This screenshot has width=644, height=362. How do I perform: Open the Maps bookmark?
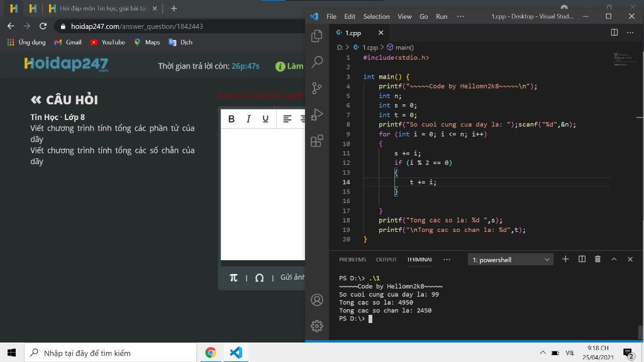pyautogui.click(x=147, y=42)
